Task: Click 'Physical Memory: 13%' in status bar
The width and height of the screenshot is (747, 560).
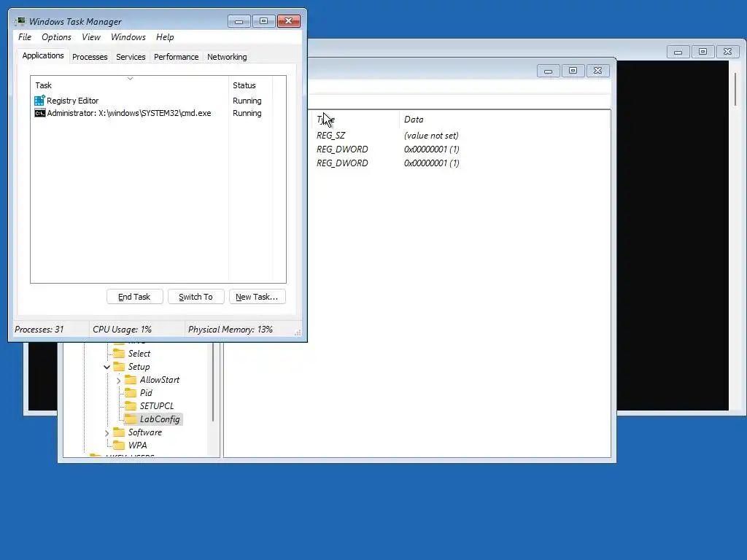Action: click(x=230, y=329)
